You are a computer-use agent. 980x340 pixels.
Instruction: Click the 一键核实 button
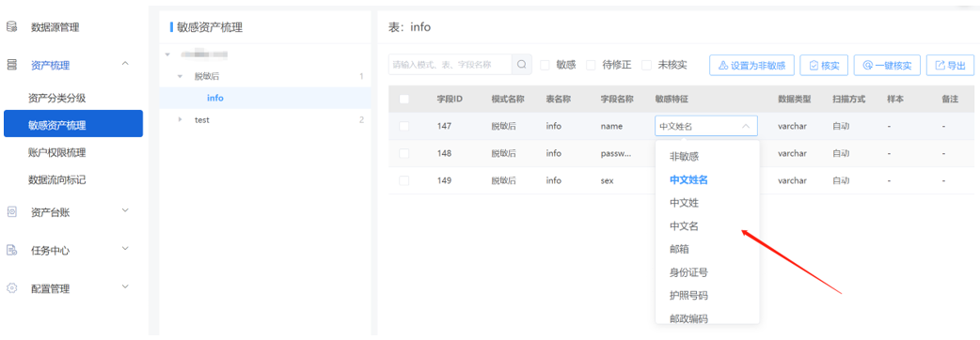[x=887, y=65]
